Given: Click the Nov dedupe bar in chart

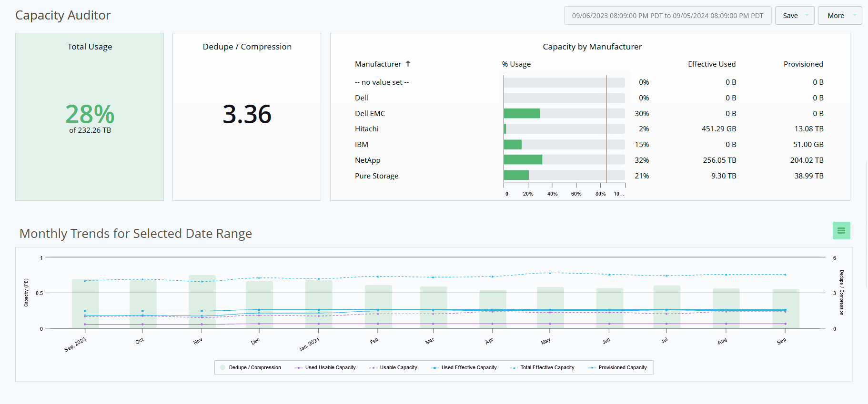Looking at the screenshot, I should pos(202,302).
